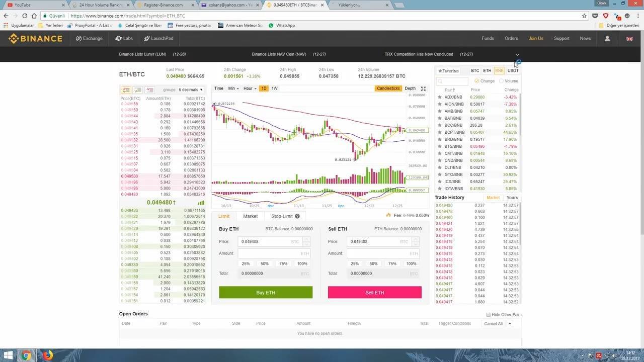Check Hide Other Pairs checkbox
Screen dimensions: 644x362
[x=488, y=315]
